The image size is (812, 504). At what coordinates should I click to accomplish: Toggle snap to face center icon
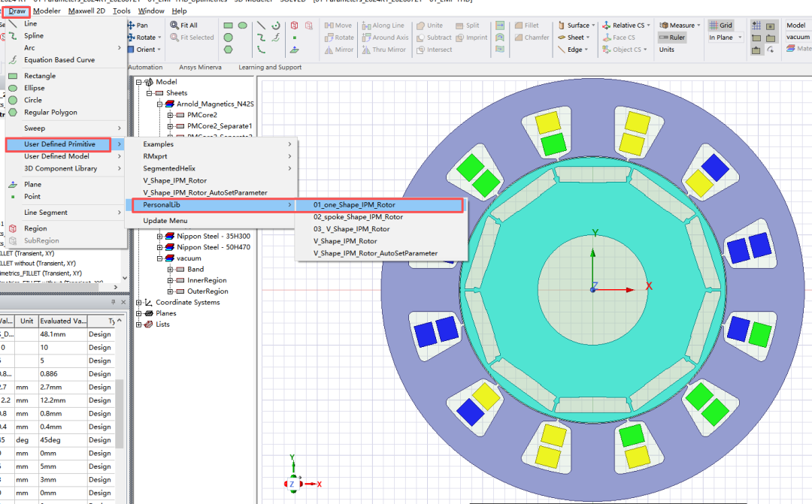tap(771, 26)
